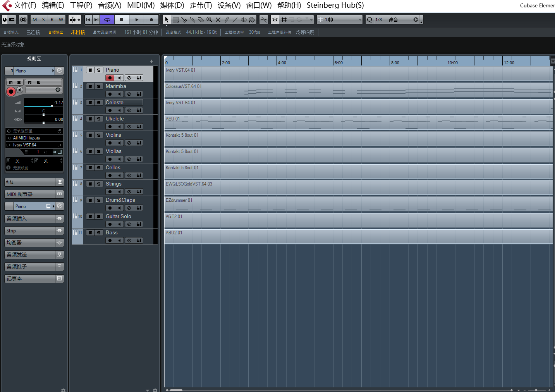This screenshot has height=392, width=555.
Task: Open the Piano track name dropdown in Inspector
Action: pos(34,70)
